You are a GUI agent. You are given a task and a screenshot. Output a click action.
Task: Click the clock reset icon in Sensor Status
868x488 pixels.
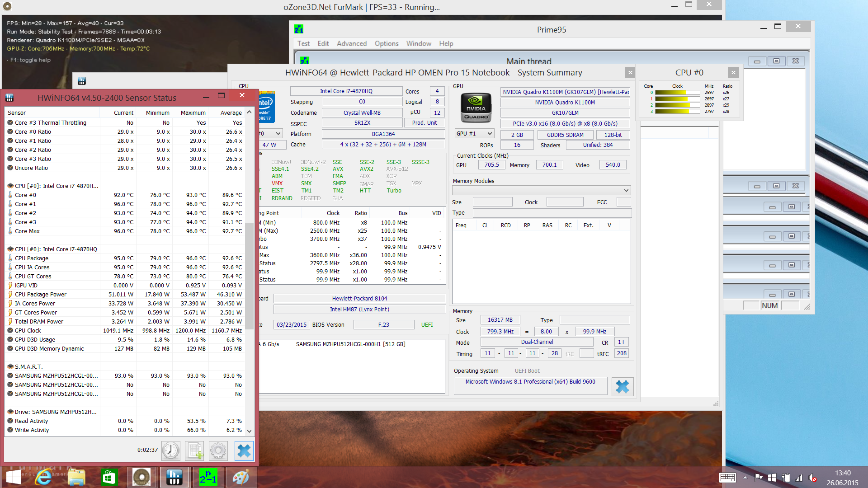point(171,450)
